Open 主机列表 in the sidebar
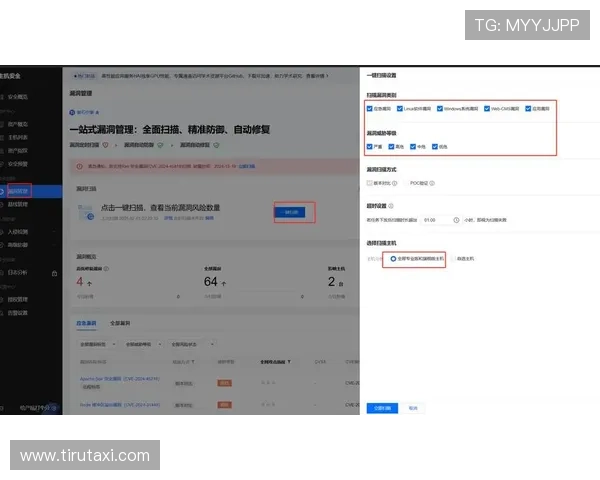Screen dimensions: 600x480 tap(18, 137)
